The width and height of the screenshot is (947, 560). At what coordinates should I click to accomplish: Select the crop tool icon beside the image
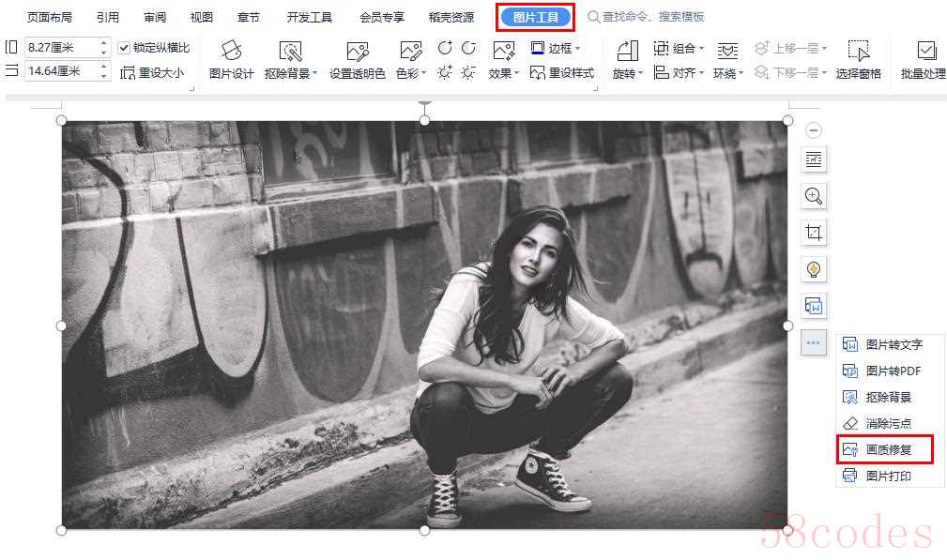tap(814, 233)
